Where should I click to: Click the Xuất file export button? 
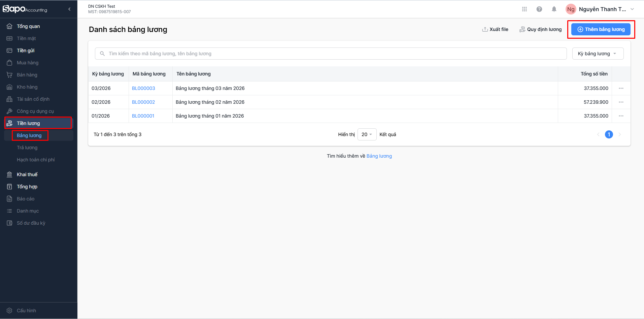click(495, 29)
